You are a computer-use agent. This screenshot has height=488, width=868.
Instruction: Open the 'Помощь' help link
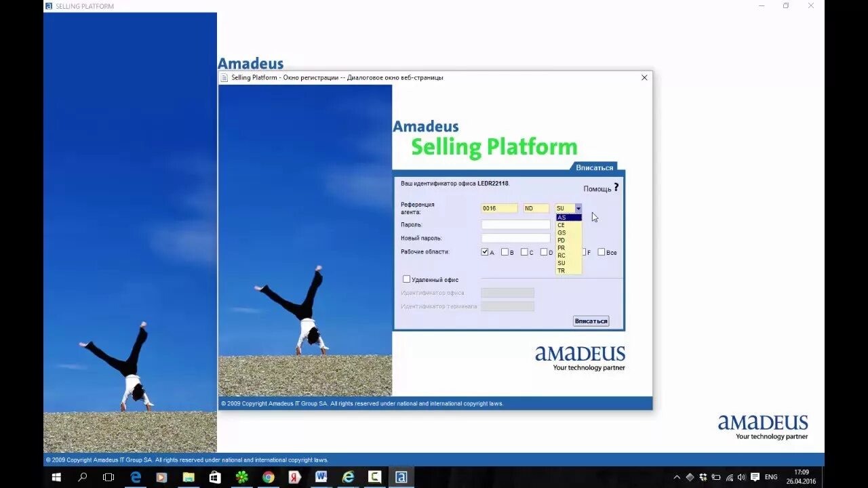click(x=597, y=189)
